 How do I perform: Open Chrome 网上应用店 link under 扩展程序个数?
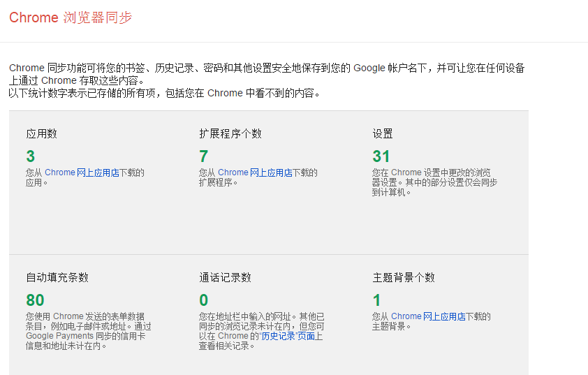255,172
